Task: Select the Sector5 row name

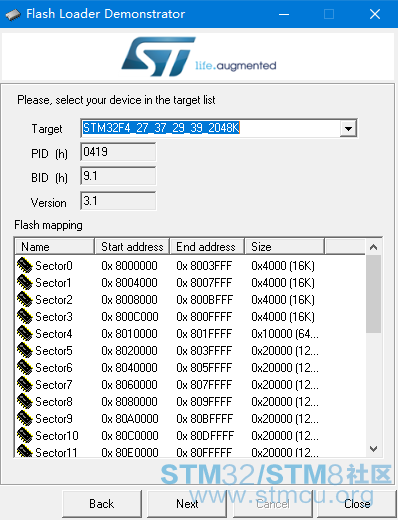Action: [x=54, y=351]
